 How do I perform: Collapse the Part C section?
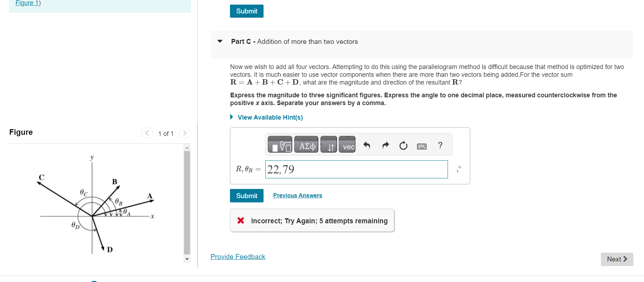220,41
